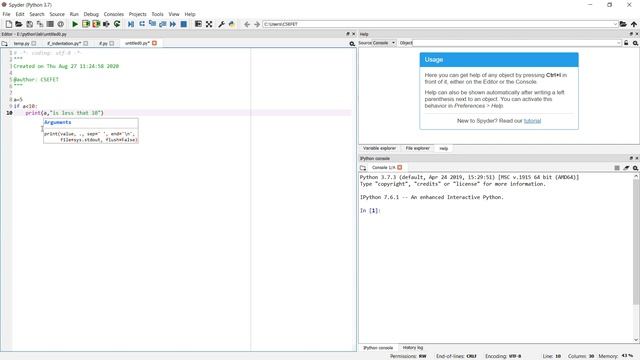Switch to the History log tab
Image resolution: width=640 pixels, height=360 pixels.
click(413, 348)
